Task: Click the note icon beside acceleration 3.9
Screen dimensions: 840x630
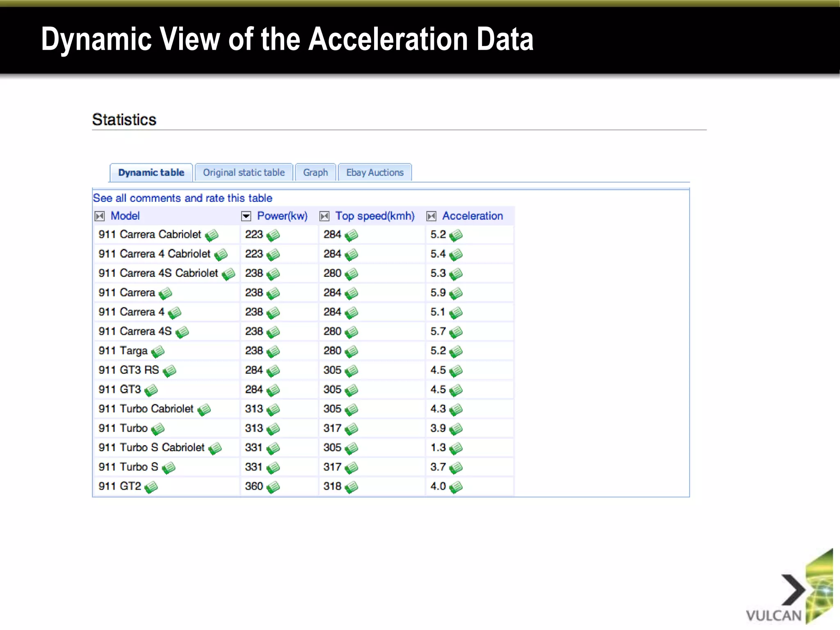Action: (x=456, y=429)
